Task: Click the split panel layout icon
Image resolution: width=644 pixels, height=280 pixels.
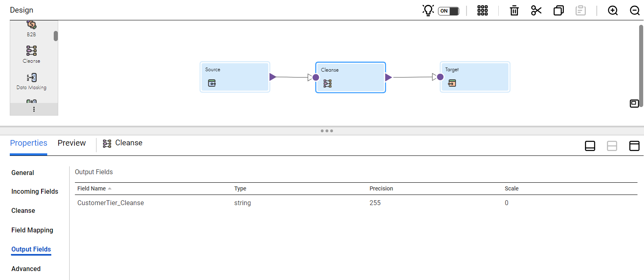Action: [x=612, y=146]
